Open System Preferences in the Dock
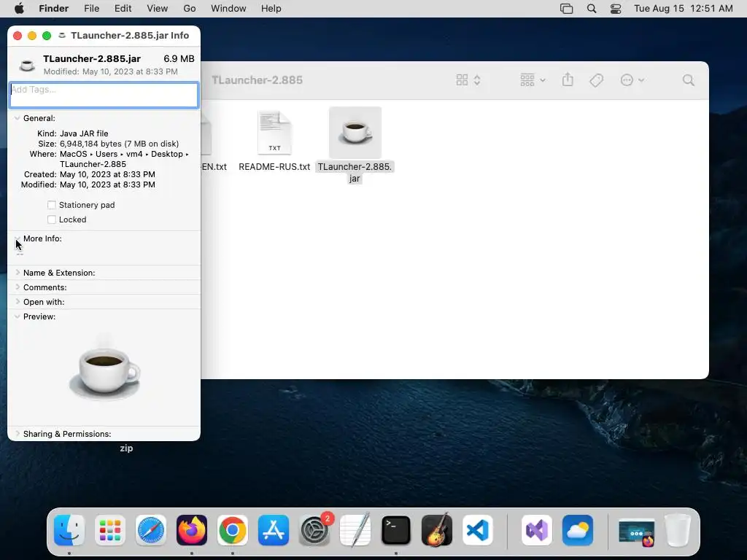747x560 pixels. click(x=314, y=530)
